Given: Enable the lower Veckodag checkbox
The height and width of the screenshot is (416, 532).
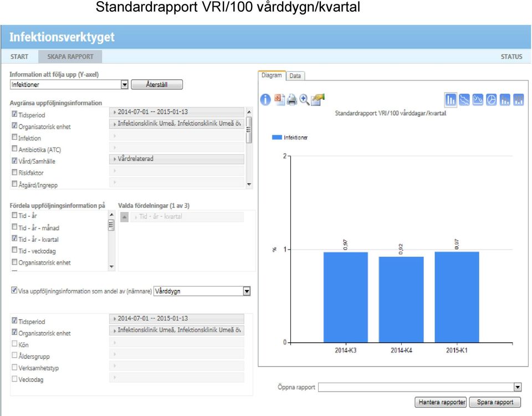Looking at the screenshot, I should pyautogui.click(x=14, y=379).
